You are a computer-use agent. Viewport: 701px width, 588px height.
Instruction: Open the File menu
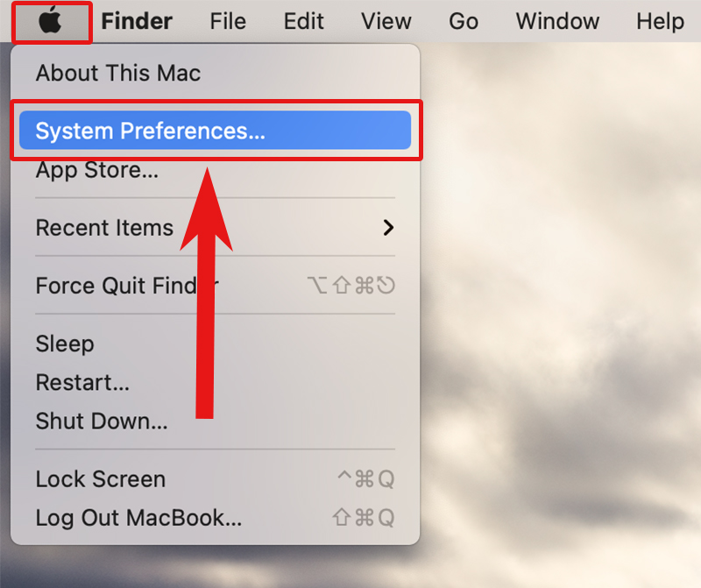(x=228, y=21)
